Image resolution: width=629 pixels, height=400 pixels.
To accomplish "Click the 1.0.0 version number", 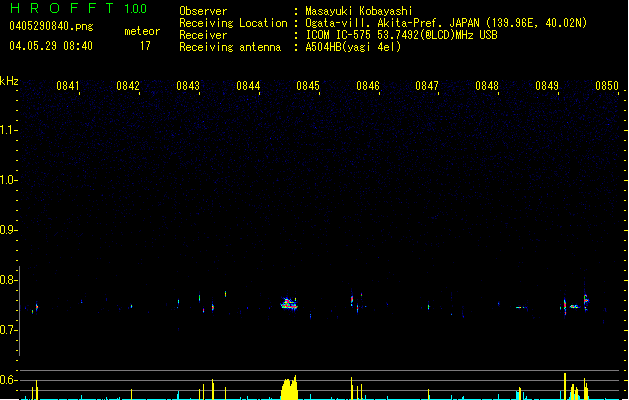I will pos(136,9).
